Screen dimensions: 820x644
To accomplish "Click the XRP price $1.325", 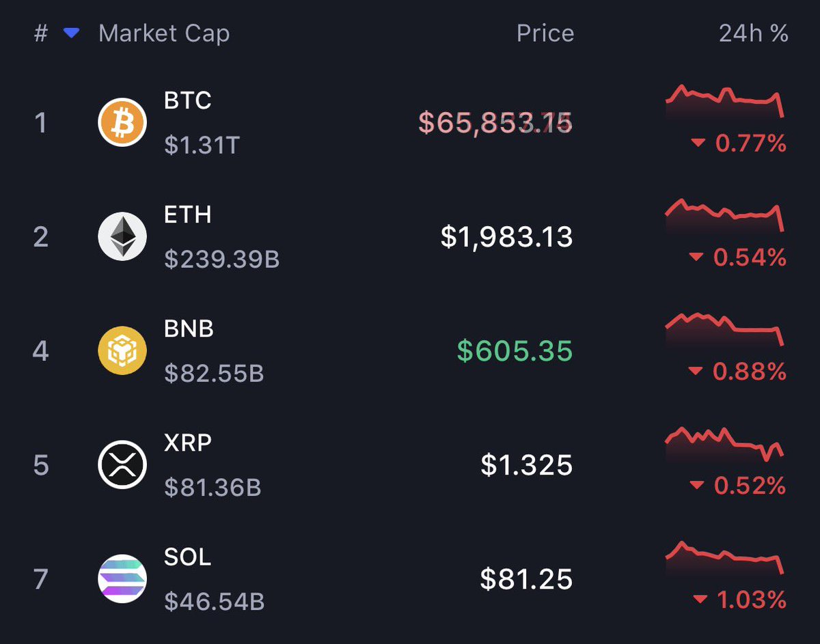I will pyautogui.click(x=526, y=465).
